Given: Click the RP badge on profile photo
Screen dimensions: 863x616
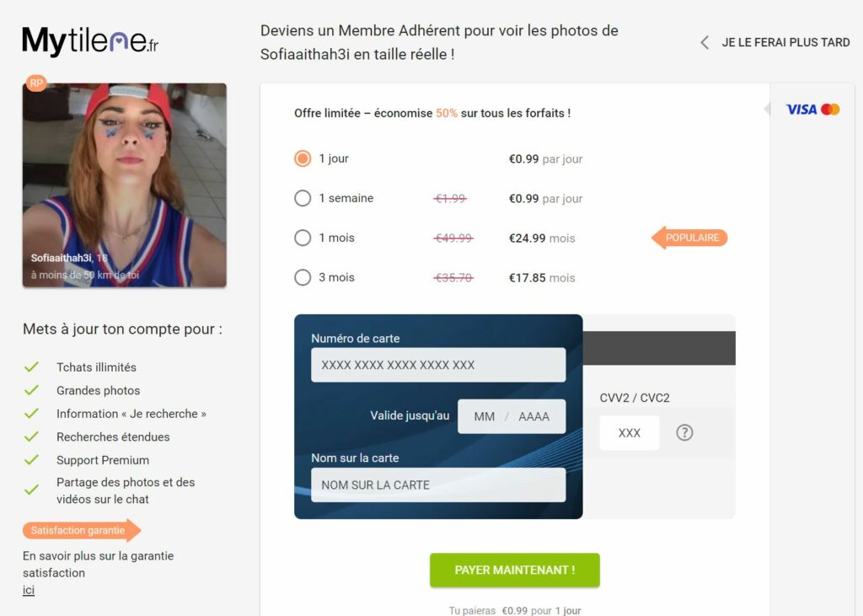Looking at the screenshot, I should coord(36,83).
